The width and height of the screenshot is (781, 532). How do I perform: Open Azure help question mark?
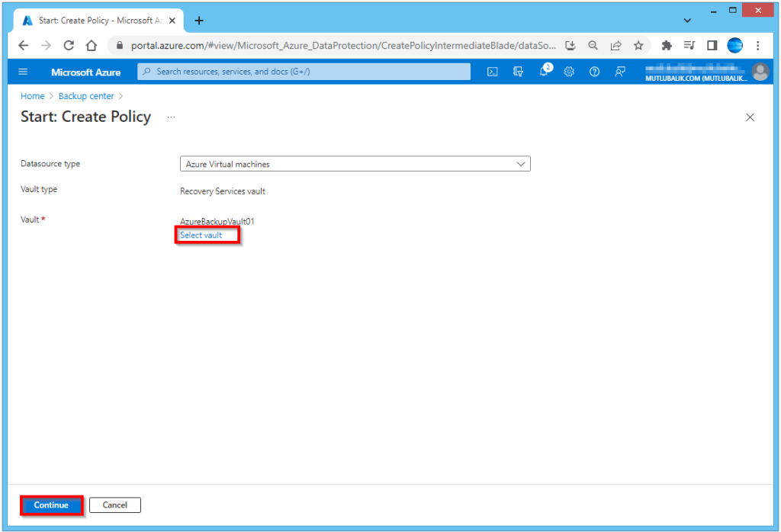pos(594,72)
